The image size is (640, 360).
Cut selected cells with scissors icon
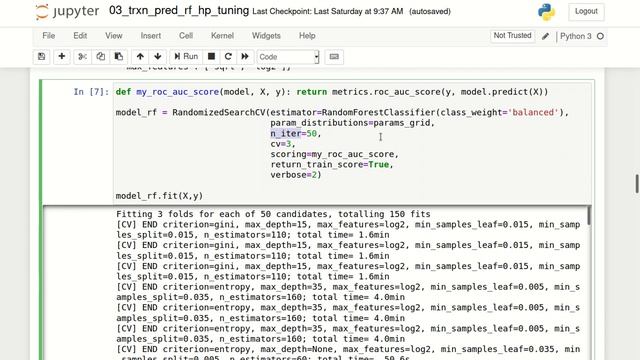(82, 57)
